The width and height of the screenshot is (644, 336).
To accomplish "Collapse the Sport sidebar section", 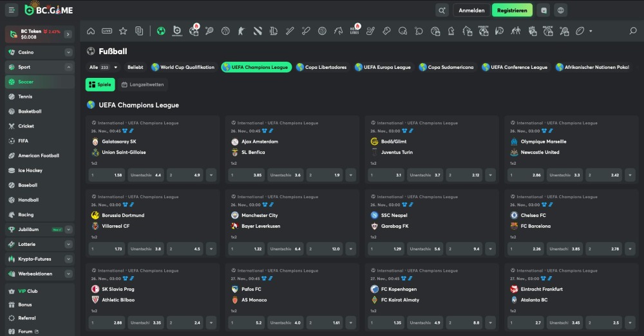I will point(68,67).
